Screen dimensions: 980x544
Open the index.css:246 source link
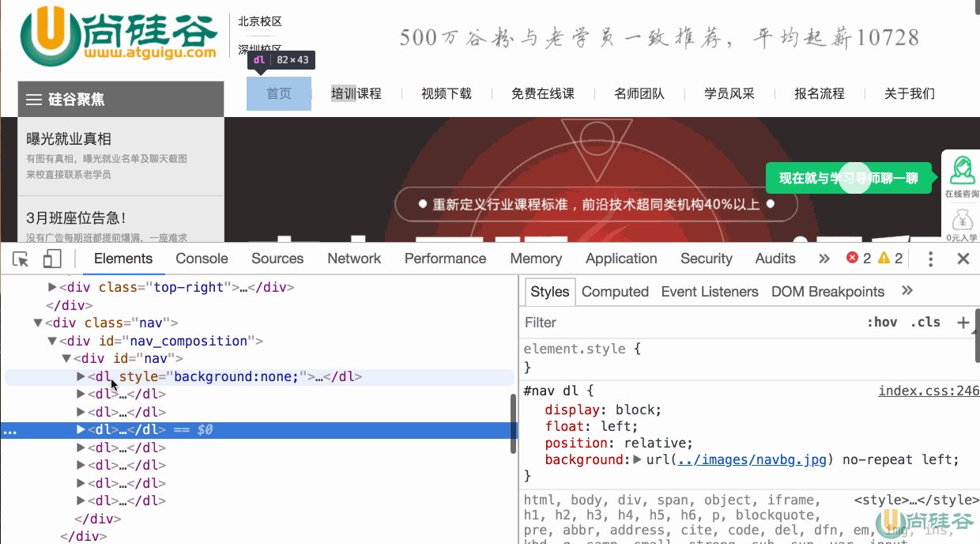point(929,391)
